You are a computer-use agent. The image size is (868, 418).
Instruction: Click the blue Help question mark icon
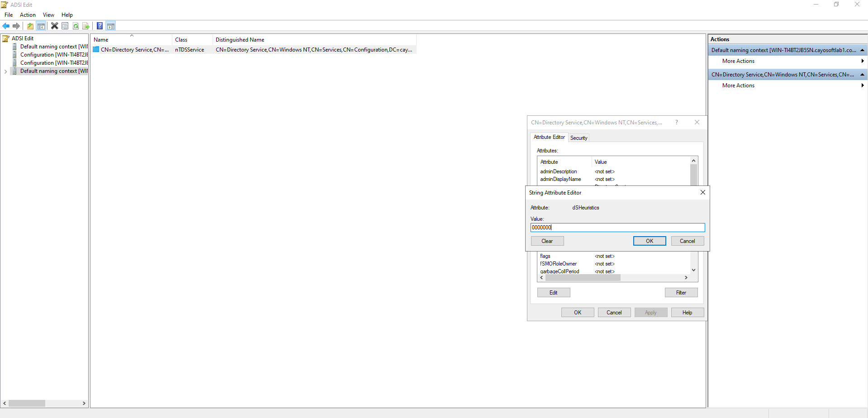(100, 26)
